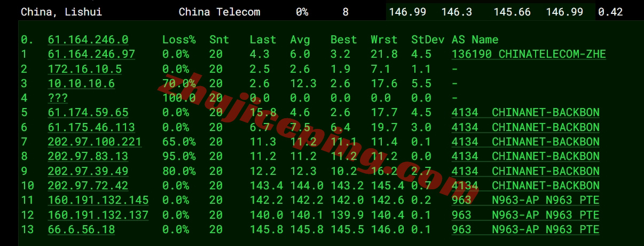Click the CHINANET-BACKBON link on hop 5
644x246 pixels.
point(545,112)
